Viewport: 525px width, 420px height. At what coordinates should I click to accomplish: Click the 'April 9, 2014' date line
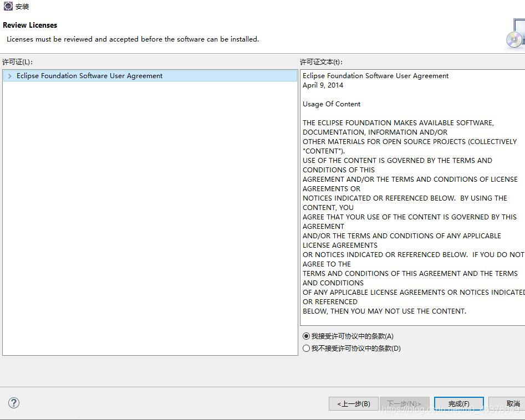coord(323,85)
